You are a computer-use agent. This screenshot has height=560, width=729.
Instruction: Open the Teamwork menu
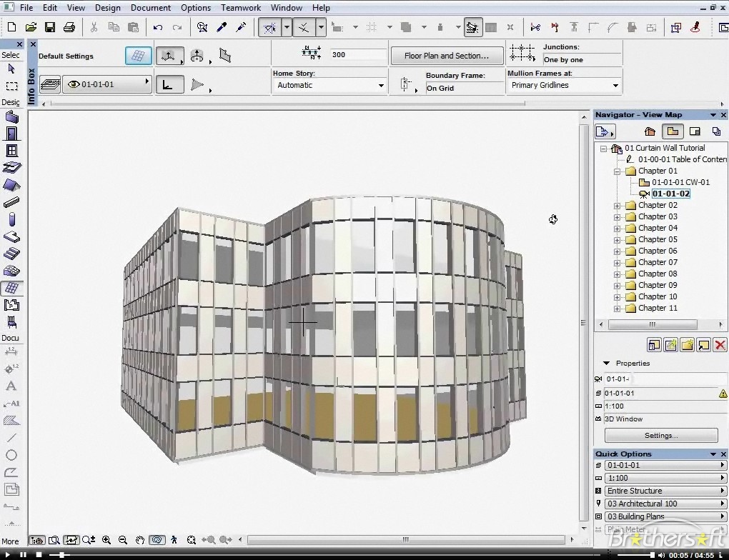point(240,8)
